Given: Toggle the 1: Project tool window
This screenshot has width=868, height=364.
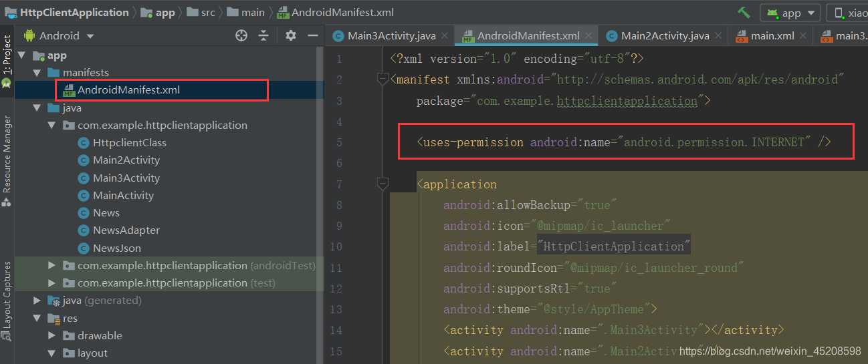Looking at the screenshot, I should pyautogui.click(x=7, y=61).
